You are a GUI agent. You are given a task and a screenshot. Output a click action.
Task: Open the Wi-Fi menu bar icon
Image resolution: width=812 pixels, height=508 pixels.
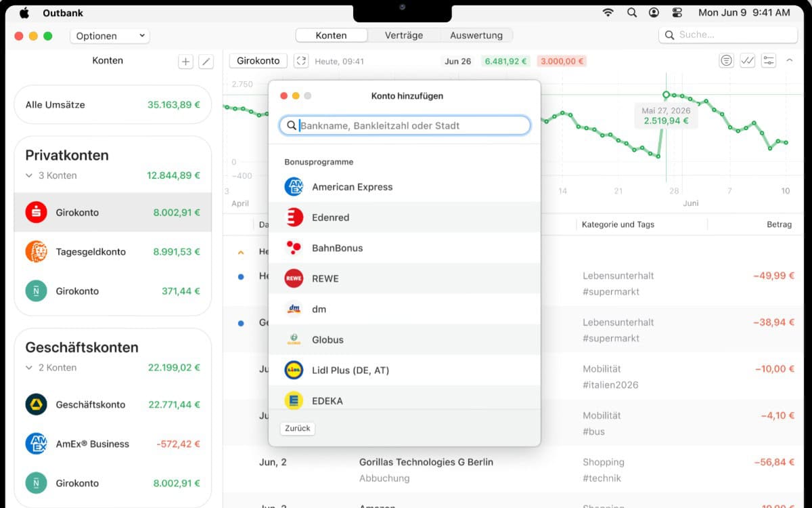(x=608, y=12)
